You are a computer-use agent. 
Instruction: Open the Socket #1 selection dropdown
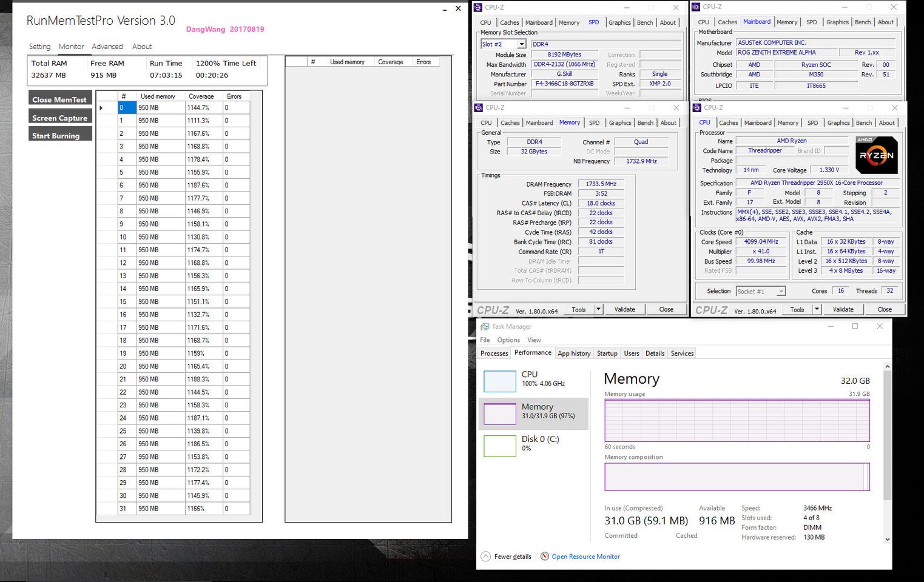click(x=781, y=292)
